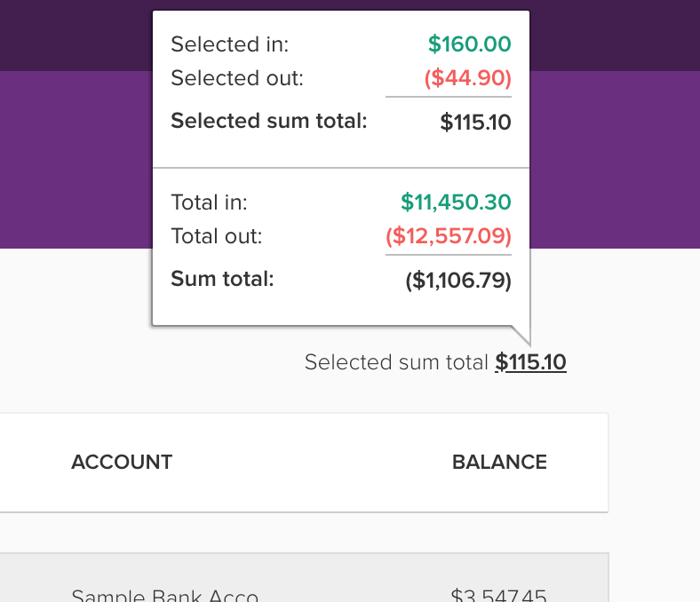The width and height of the screenshot is (700, 602).
Task: Click the "Selected sum total" text below popup
Action: click(x=396, y=362)
